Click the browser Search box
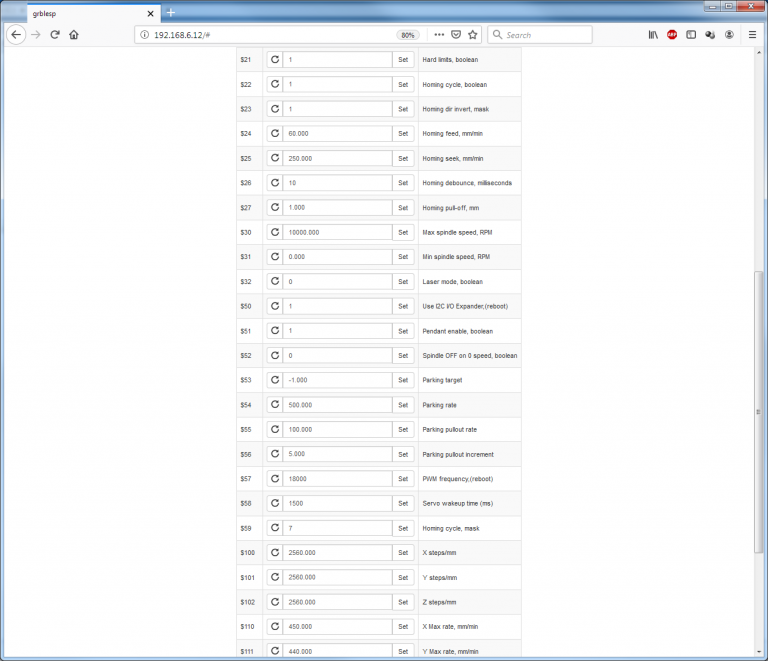This screenshot has width=768, height=661. [x=540, y=35]
